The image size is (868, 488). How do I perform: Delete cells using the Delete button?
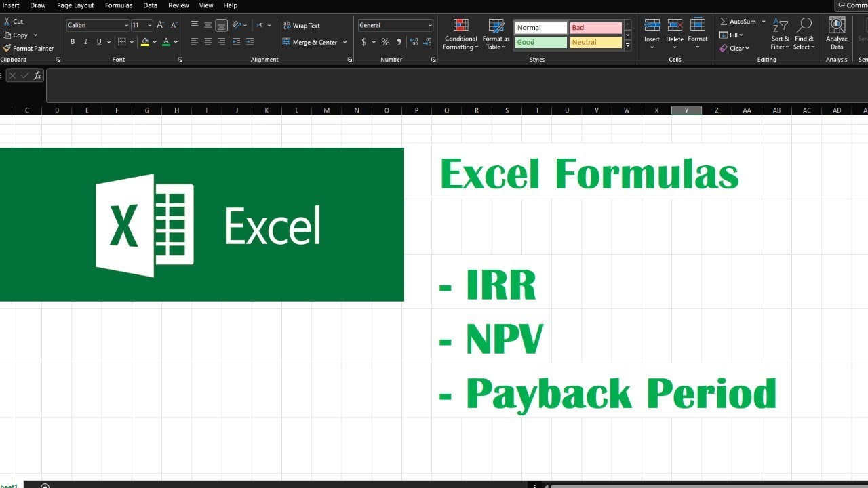tap(675, 35)
